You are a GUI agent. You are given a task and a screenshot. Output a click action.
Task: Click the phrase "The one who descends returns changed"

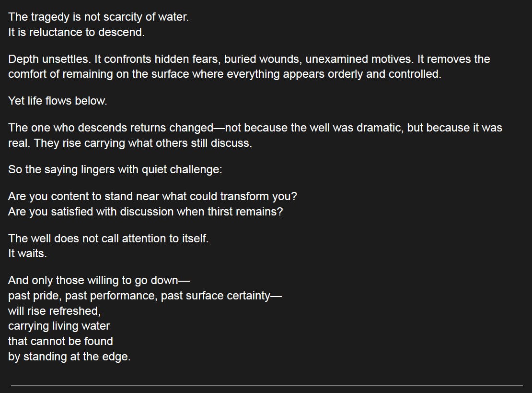(x=110, y=128)
